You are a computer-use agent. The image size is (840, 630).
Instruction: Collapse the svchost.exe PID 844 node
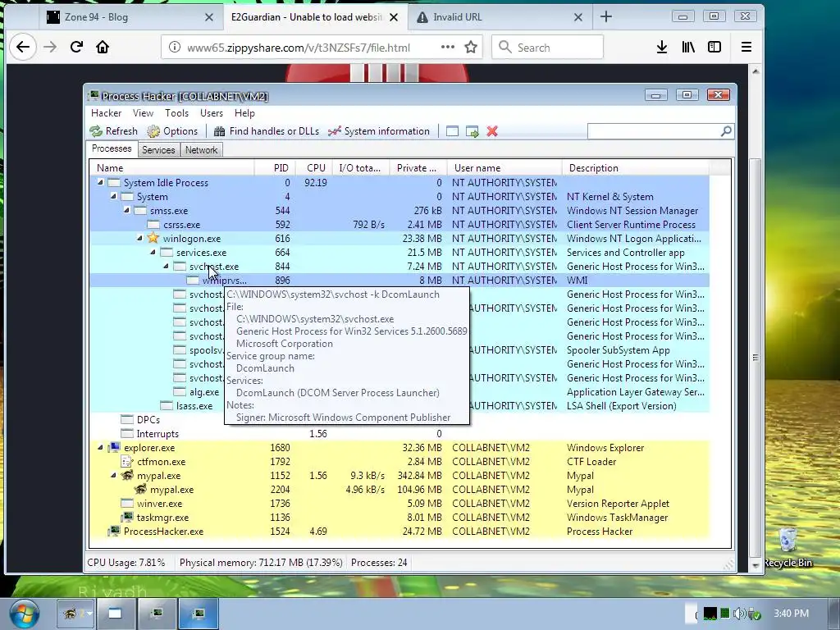[166, 266]
